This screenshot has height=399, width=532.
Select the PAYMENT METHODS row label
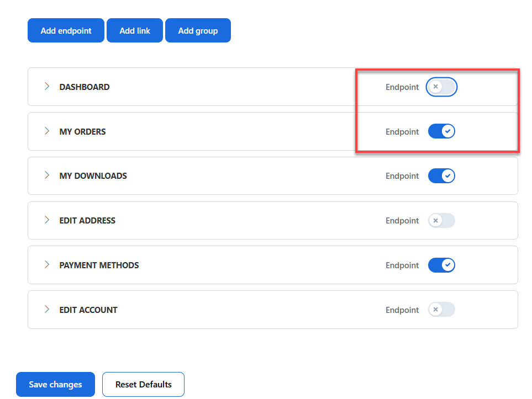99,265
